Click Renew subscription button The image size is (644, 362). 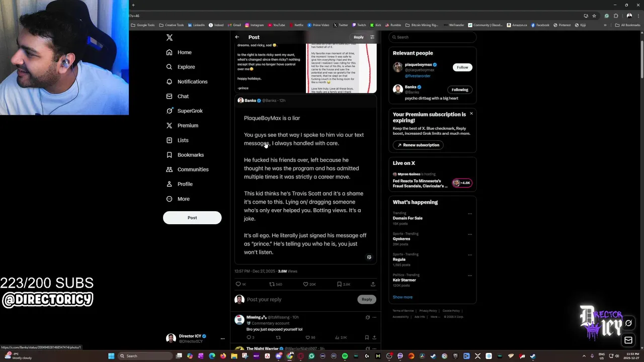[x=418, y=145]
